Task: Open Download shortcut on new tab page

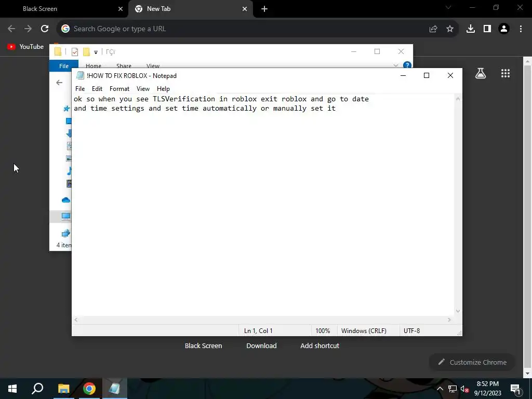Action: pos(261,345)
